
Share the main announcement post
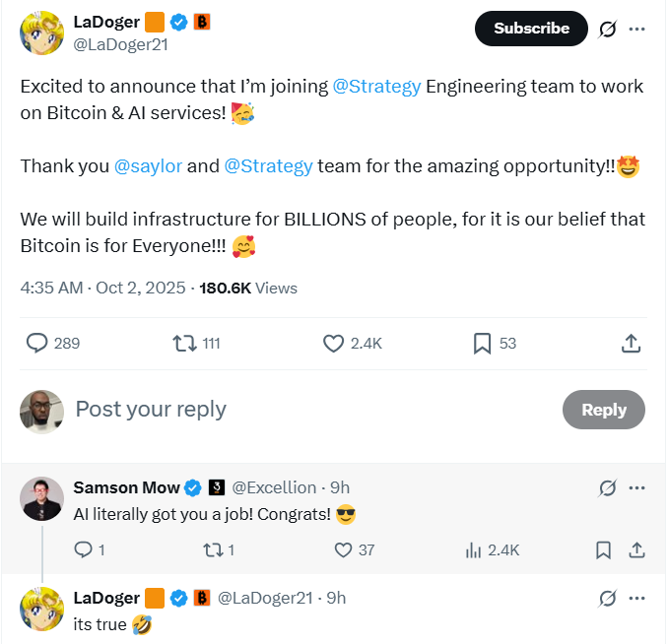click(632, 343)
